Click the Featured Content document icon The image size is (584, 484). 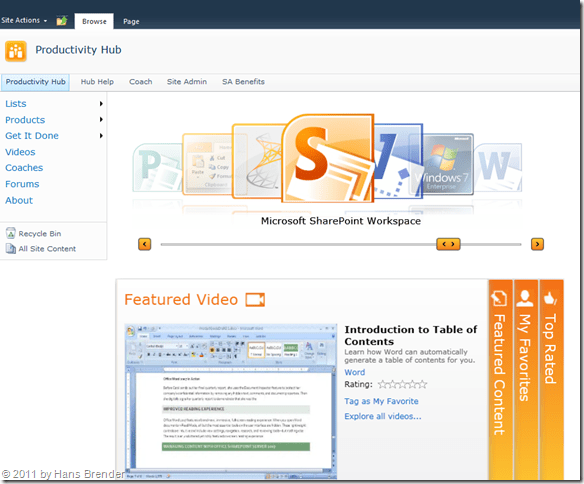point(499,298)
